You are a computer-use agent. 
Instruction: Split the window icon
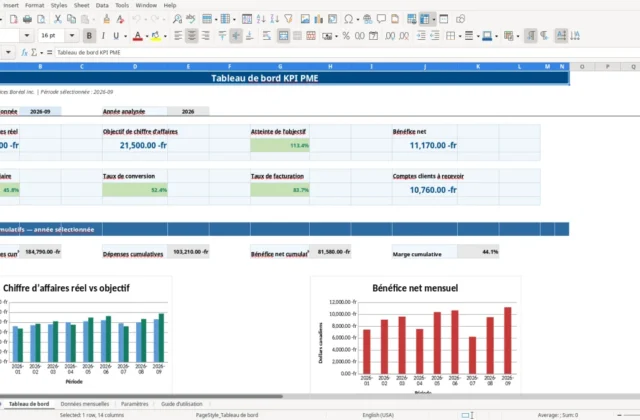point(444,19)
